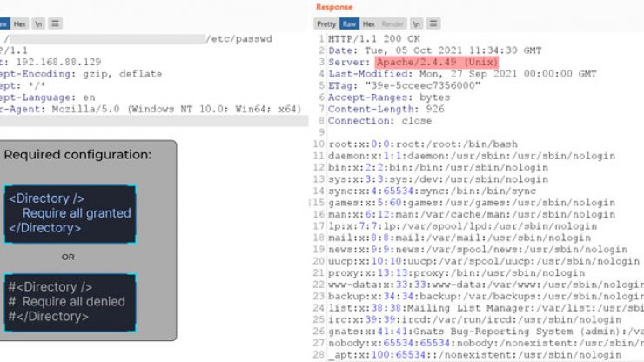Click the _apt:x:100 passwd line

(x=474, y=355)
